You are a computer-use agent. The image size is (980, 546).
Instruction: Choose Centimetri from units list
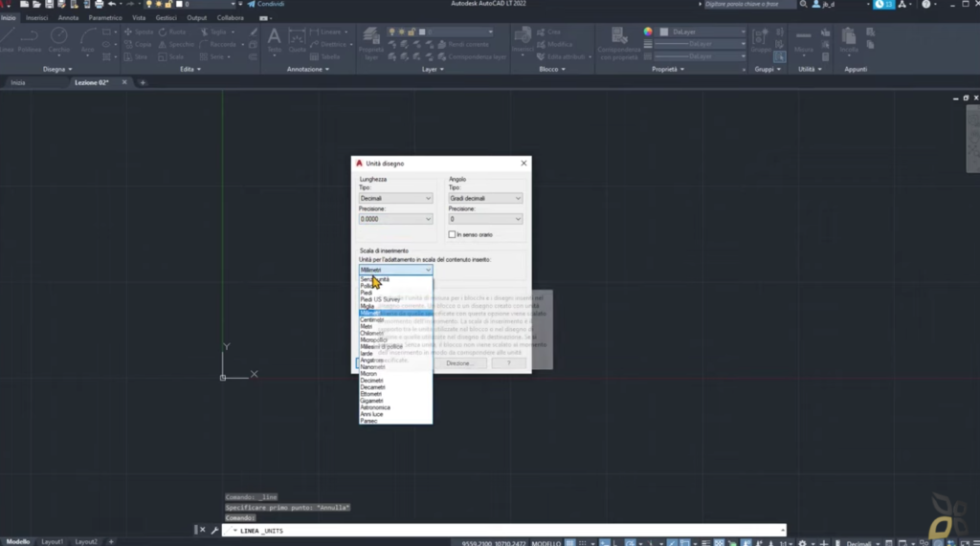(x=395, y=319)
